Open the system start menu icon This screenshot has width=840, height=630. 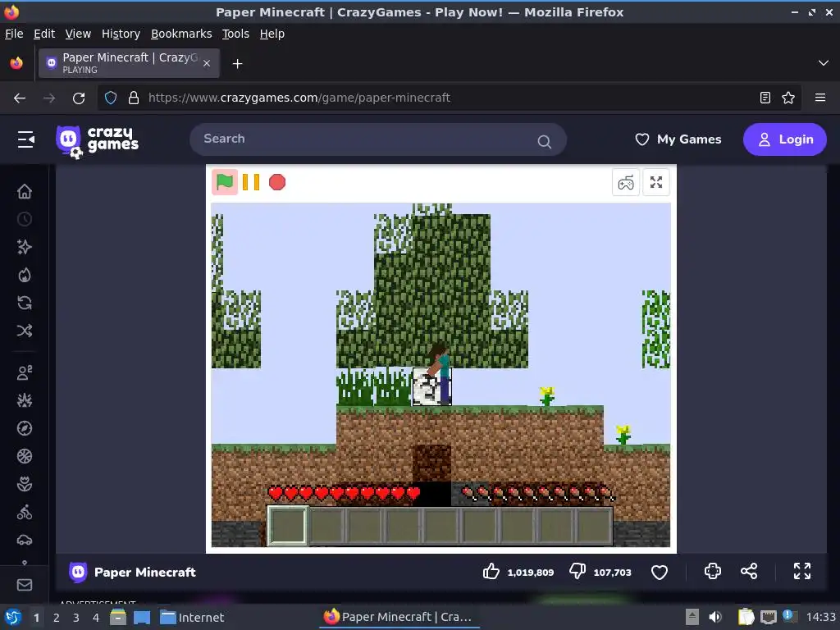(12, 617)
